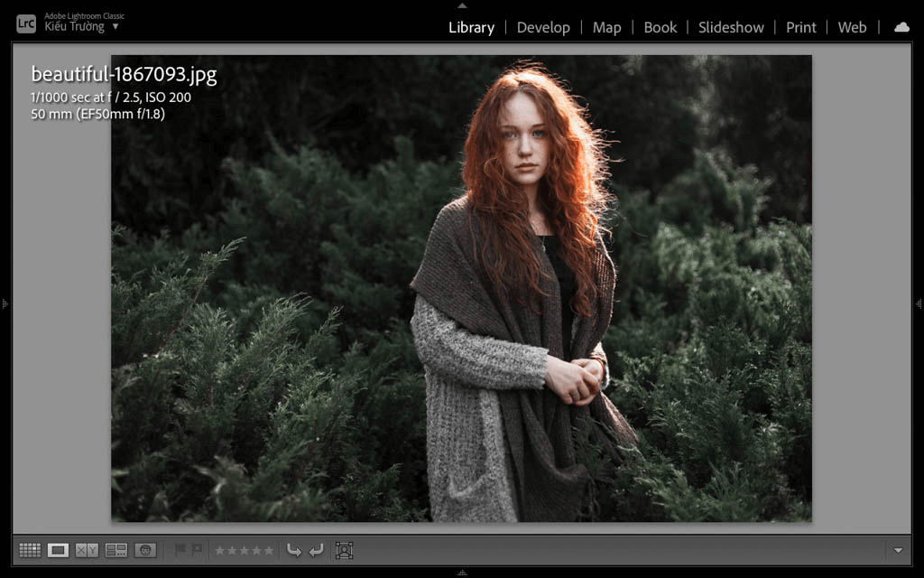Open Compare view (XY)

[87, 550]
